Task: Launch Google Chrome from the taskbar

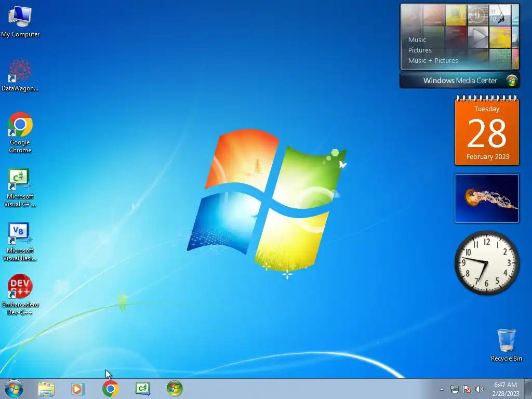Action: (x=110, y=389)
